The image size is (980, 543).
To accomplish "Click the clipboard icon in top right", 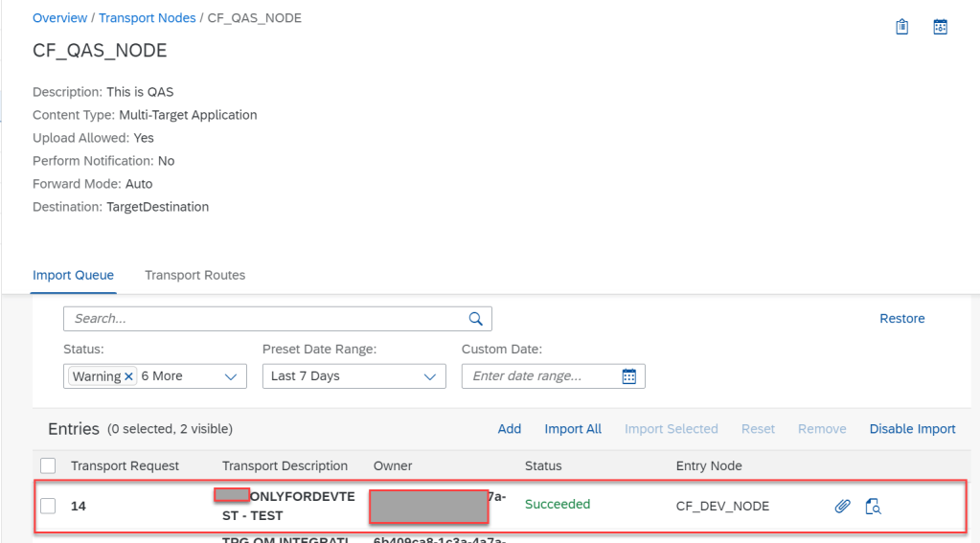I will point(901,27).
